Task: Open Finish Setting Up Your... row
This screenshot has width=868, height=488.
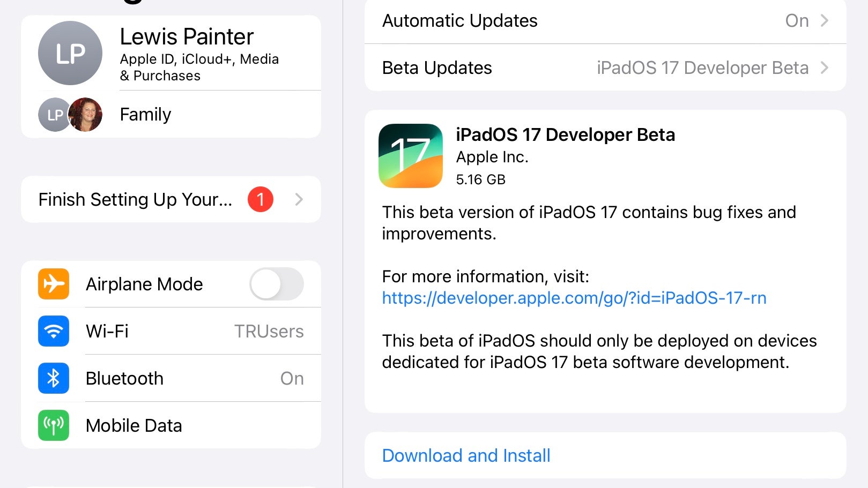Action: coord(171,199)
